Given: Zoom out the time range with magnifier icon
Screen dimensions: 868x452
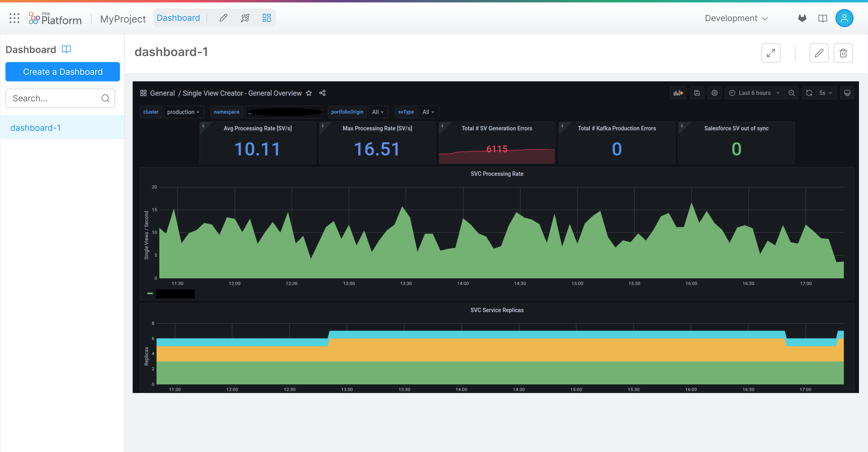Looking at the screenshot, I should tap(791, 93).
